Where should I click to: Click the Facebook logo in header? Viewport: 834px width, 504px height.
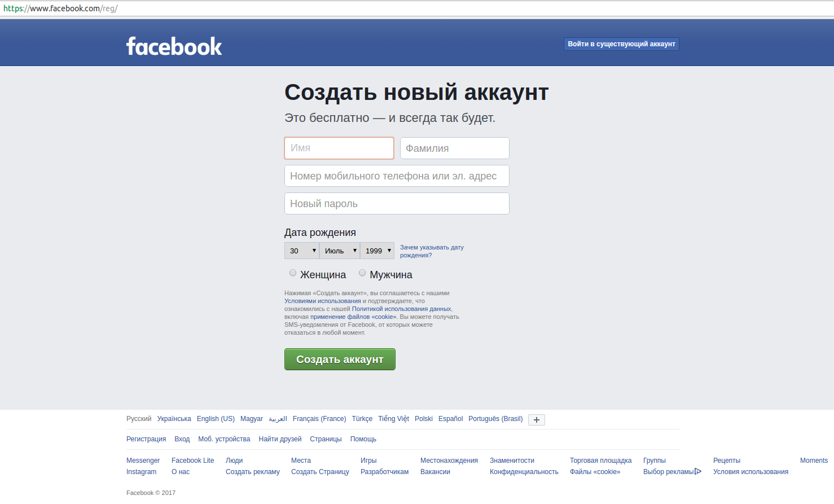174,46
